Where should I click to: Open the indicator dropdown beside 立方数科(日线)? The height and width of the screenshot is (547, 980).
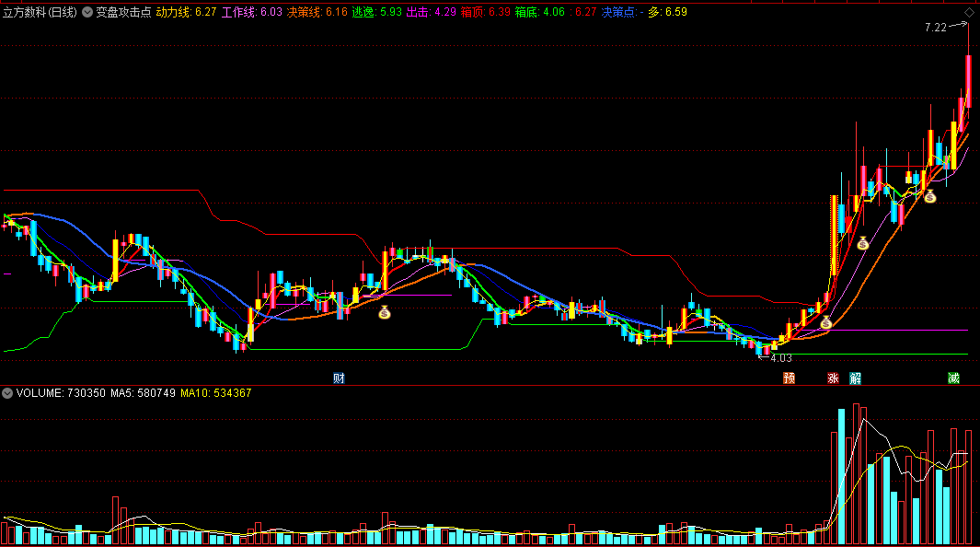point(87,12)
